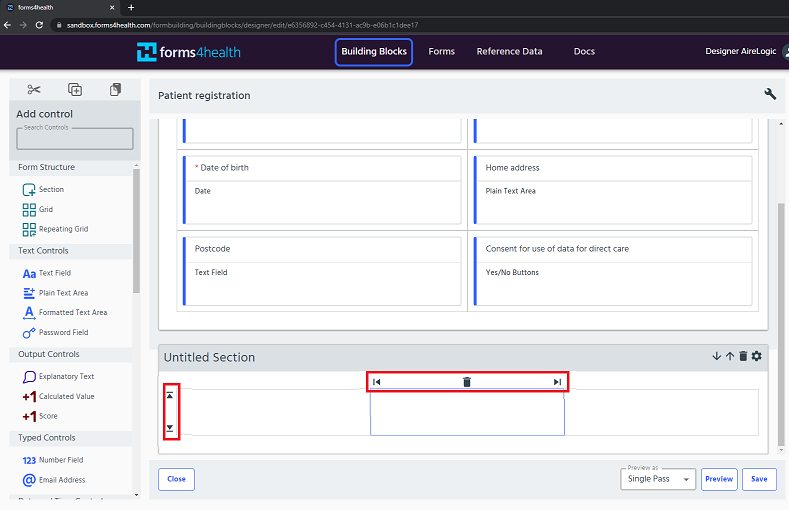This screenshot has height=510, width=789.
Task: Focus the Search Controls field
Action: tap(75, 139)
